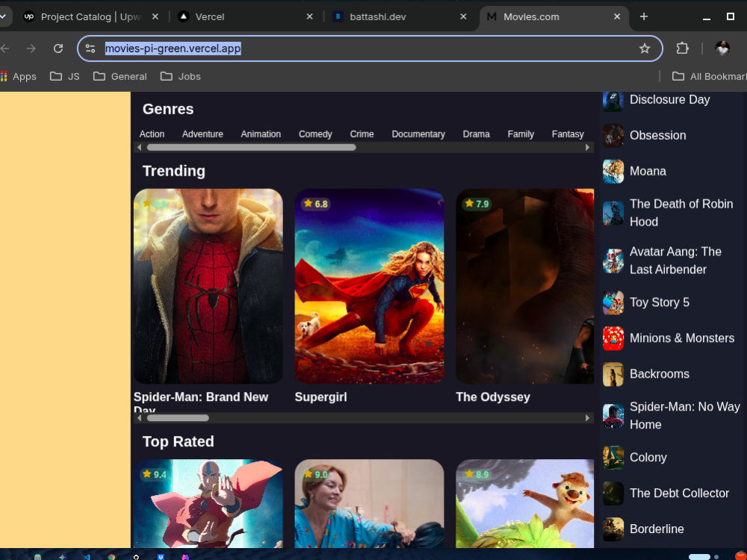Select the Action genre
Screen dimensions: 747x560
coord(152,134)
